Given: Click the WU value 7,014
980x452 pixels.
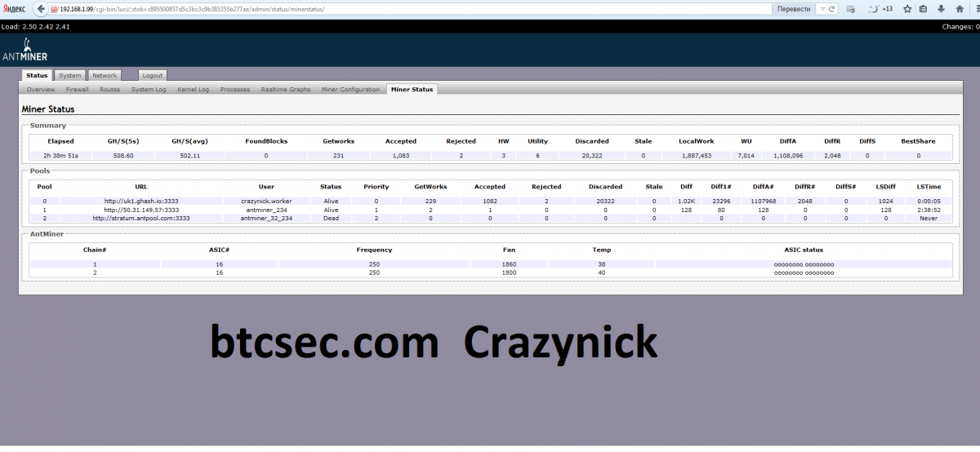Looking at the screenshot, I should (746, 155).
